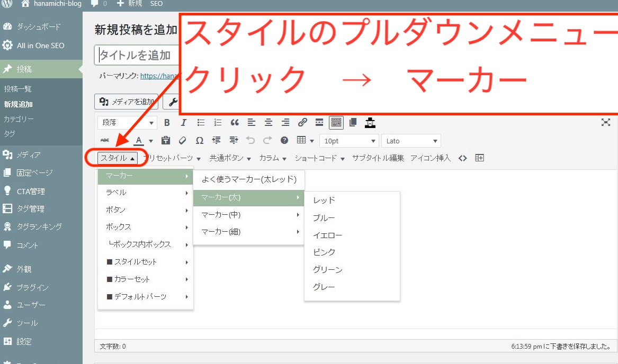Toggle the bulleted list
Screen dimensions: 618x364
[x=201, y=123]
